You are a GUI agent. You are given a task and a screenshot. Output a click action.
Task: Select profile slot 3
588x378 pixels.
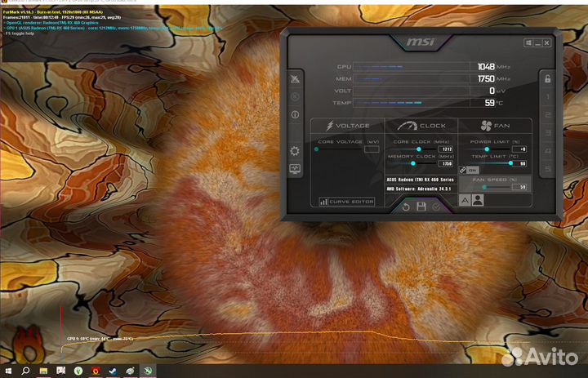pos(547,133)
